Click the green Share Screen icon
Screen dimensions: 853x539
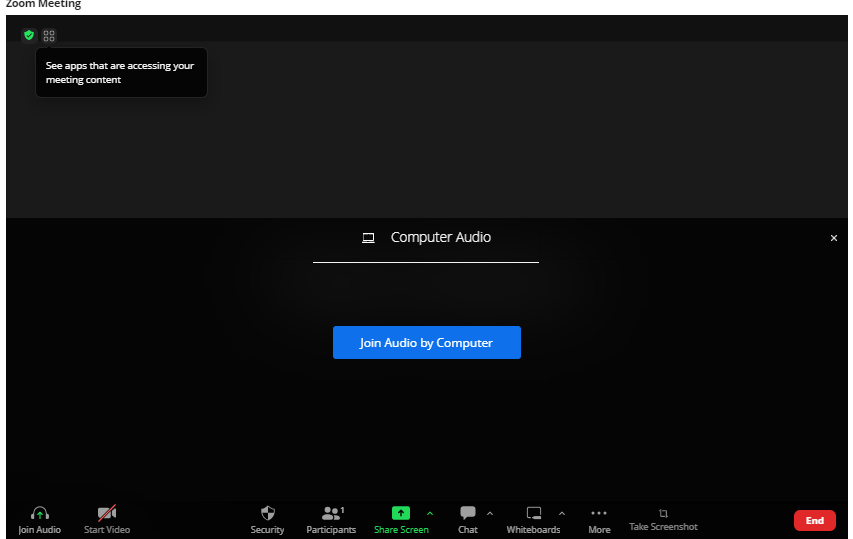401,513
